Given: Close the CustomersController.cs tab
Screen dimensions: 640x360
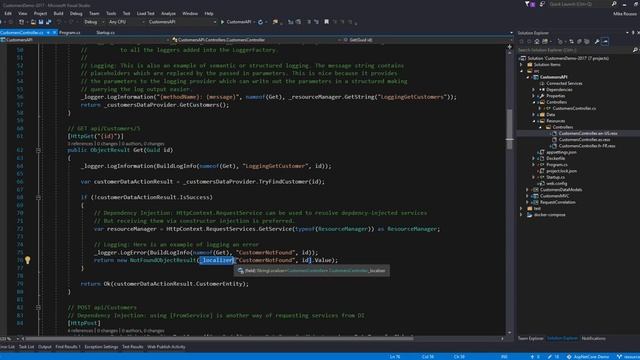Looking at the screenshot, I should point(54,32).
